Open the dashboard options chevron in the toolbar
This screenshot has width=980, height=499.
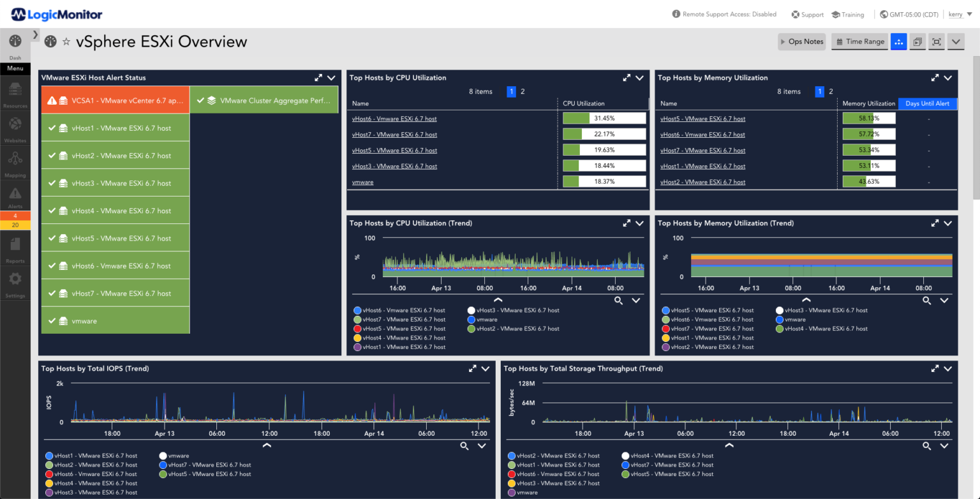tap(955, 41)
